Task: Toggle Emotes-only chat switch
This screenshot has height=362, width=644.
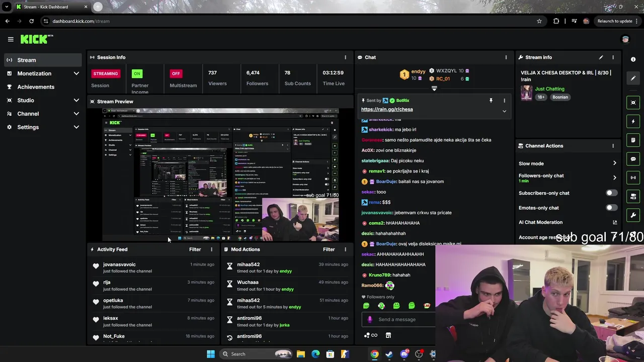Action: tap(611, 208)
